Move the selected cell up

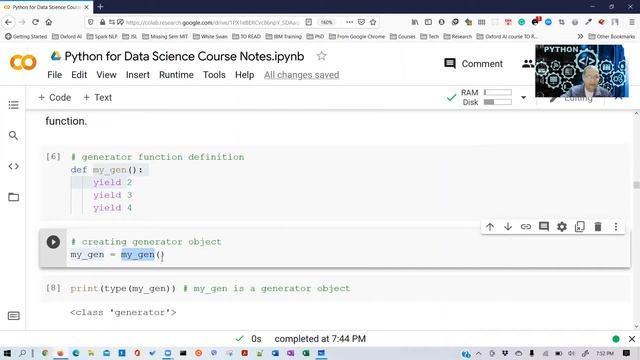(x=490, y=227)
